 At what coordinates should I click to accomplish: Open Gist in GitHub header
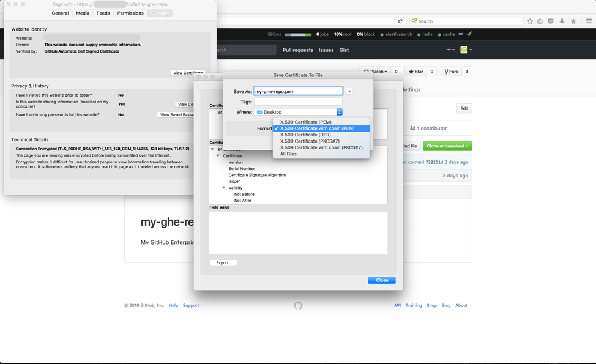[344, 50]
